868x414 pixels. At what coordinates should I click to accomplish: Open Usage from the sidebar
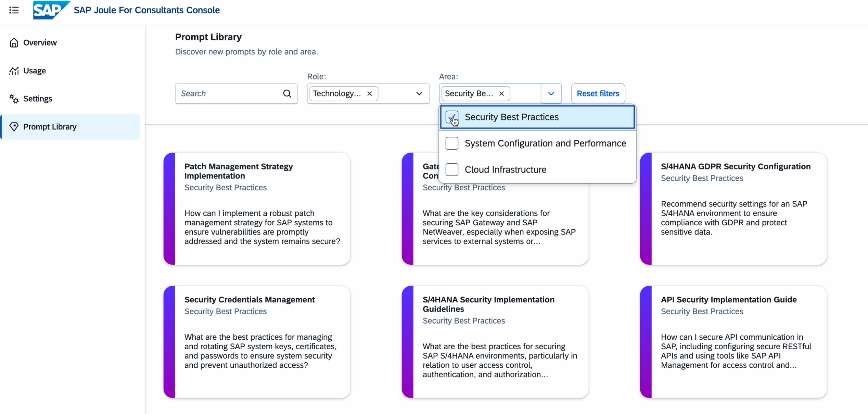pyautogui.click(x=70, y=71)
